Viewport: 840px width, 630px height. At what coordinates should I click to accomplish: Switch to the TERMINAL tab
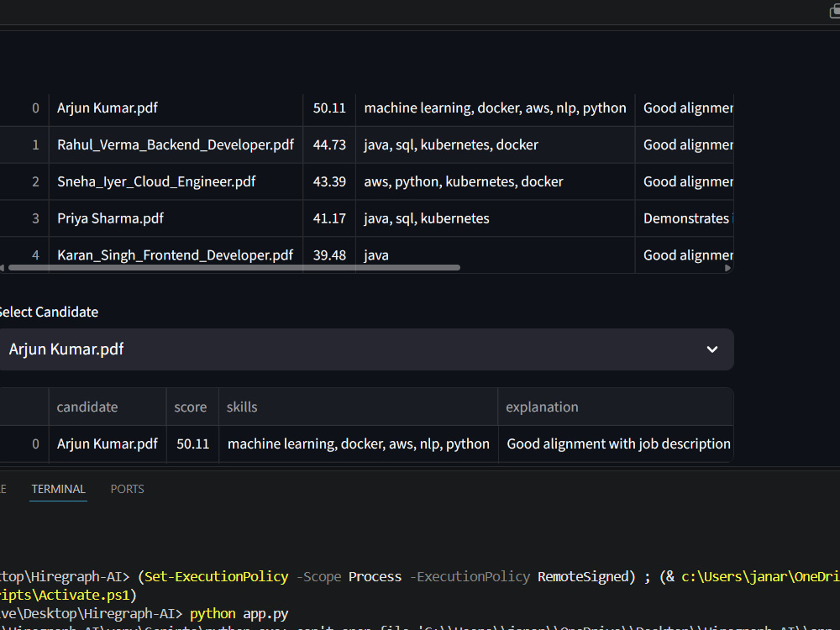59,489
